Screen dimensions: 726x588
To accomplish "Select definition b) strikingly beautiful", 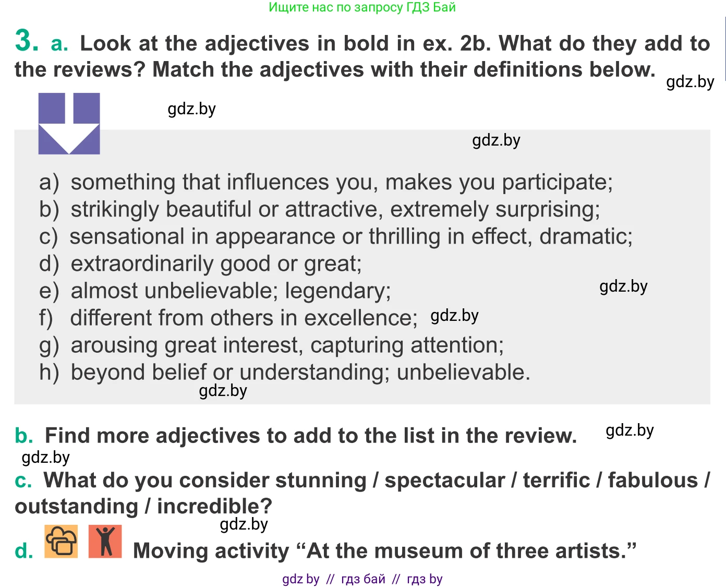I will (x=320, y=209).
